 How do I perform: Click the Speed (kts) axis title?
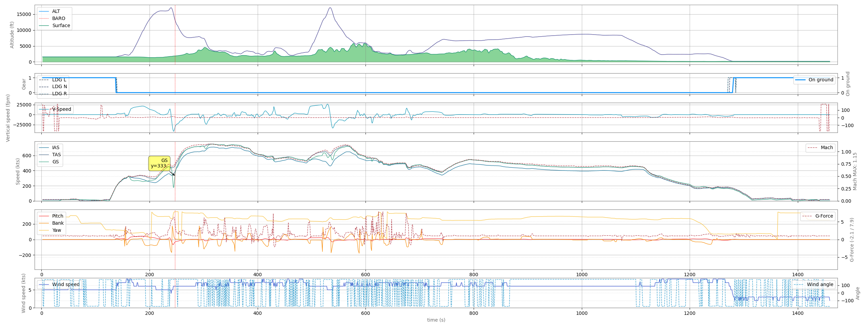[x=18, y=171]
